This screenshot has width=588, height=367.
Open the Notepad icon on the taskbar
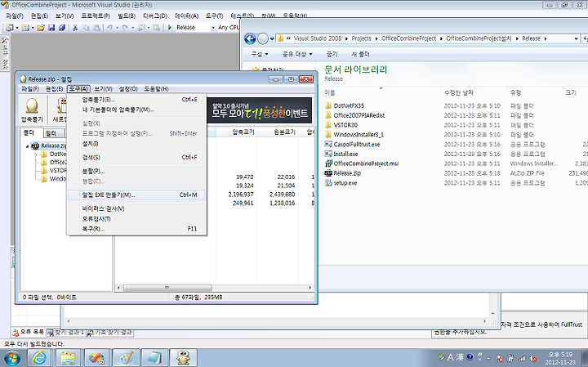[154, 358]
